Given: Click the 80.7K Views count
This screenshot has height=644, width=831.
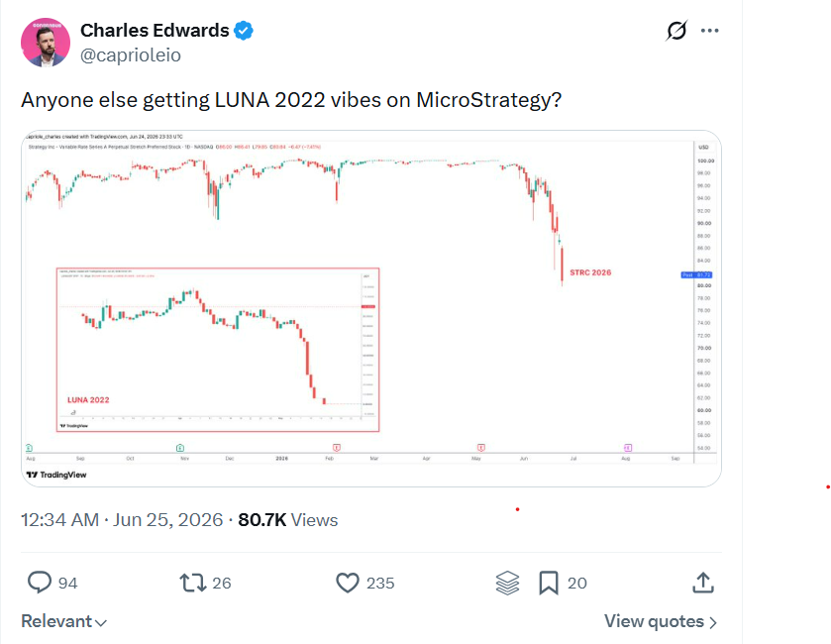Looking at the screenshot, I should point(288,520).
